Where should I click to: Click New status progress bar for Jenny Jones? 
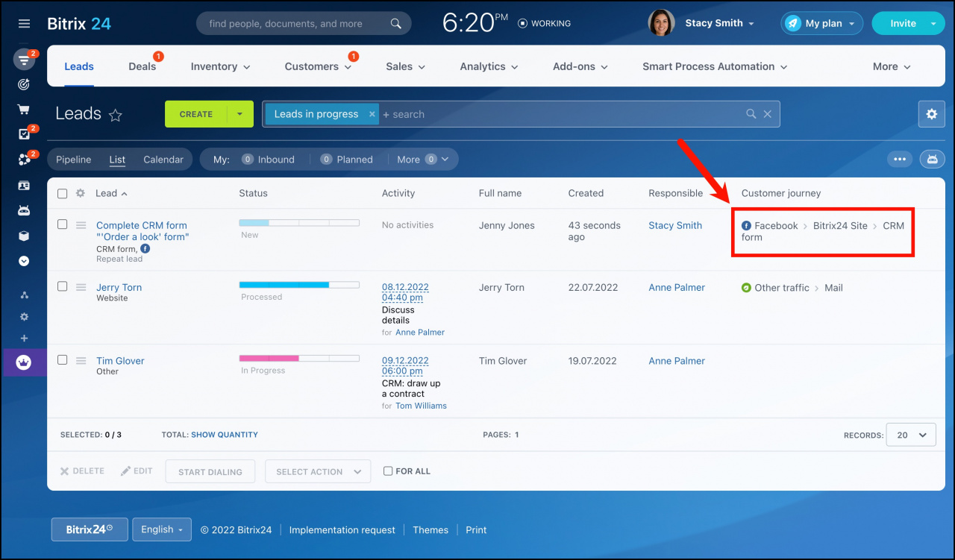tap(299, 223)
